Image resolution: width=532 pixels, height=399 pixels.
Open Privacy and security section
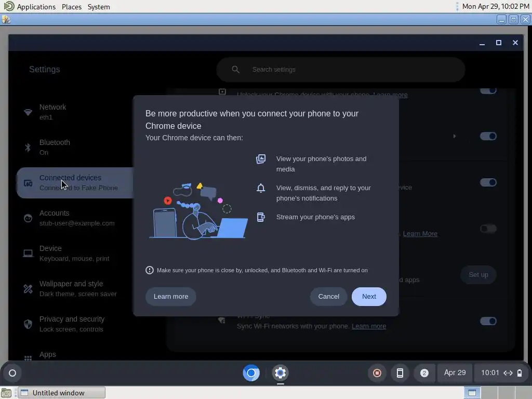click(75, 324)
